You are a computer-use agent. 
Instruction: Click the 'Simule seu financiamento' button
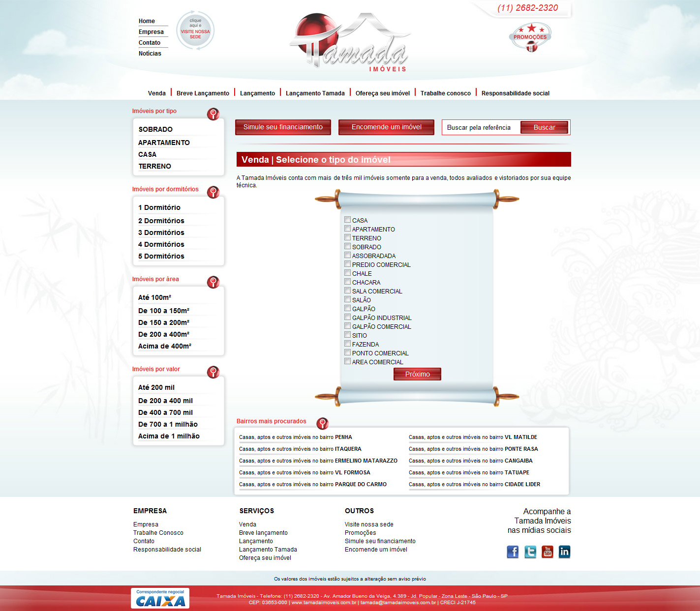coord(283,127)
